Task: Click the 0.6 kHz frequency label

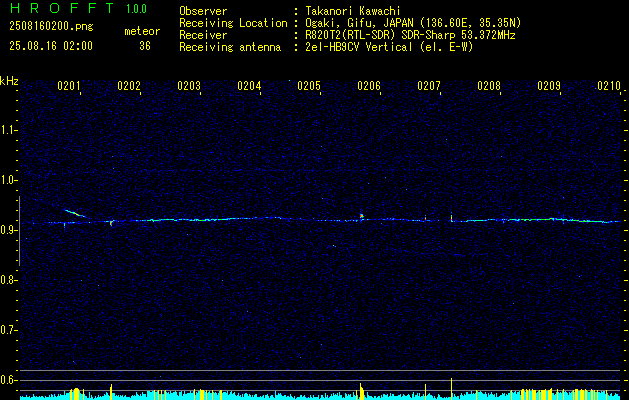Action: click(8, 380)
